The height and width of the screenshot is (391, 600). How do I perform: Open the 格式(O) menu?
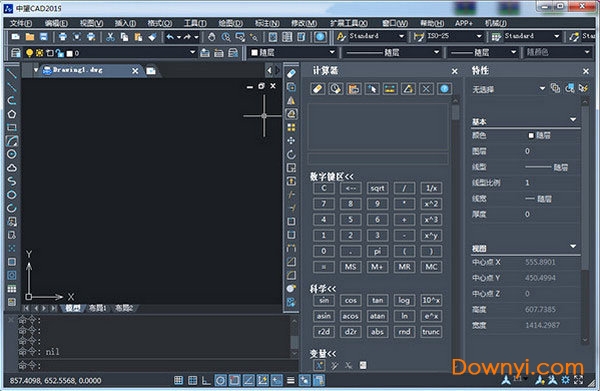160,23
